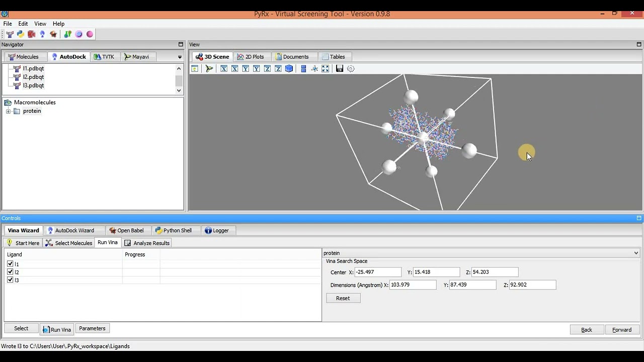Open the protein macromolecule dropdown
644x362 pixels.
point(636,253)
